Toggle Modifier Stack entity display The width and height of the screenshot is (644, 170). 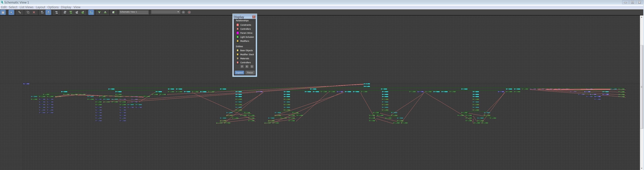click(238, 55)
